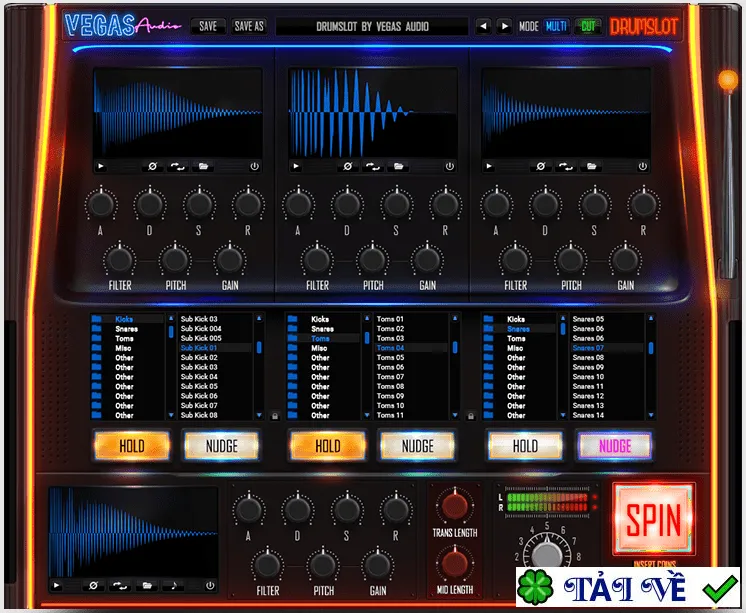Click the preset name display field
The image size is (746, 613).
pos(372,27)
